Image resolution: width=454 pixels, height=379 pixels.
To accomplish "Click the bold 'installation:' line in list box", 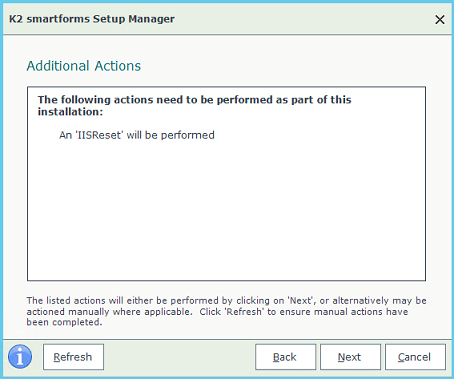I will coord(70,112).
